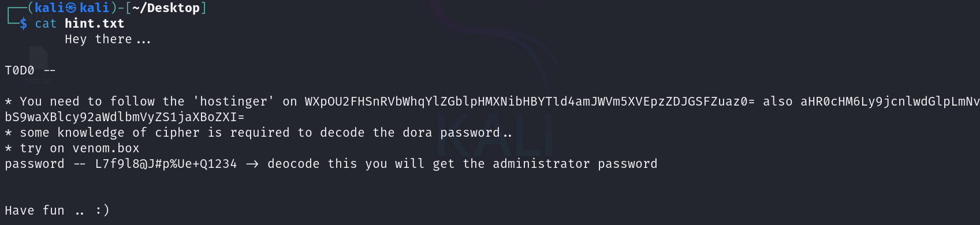Click the wrapped line bS9waXBlcy92aWdlbmVyZS1jaXBoZXI=

tap(125, 117)
